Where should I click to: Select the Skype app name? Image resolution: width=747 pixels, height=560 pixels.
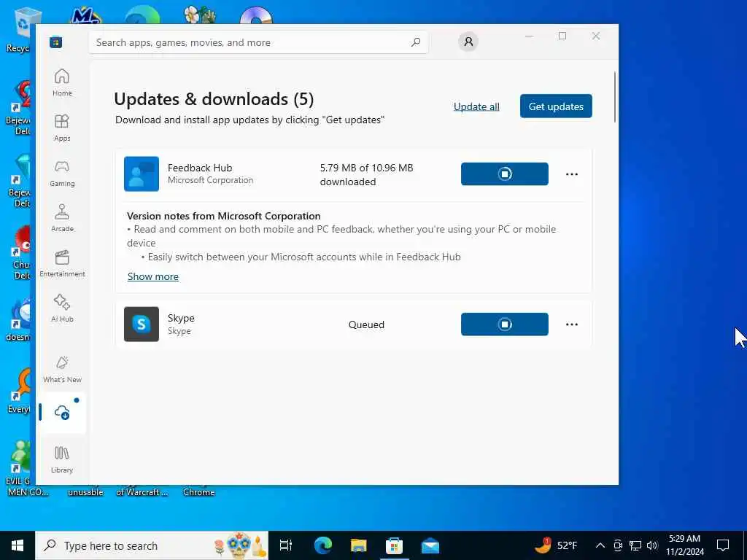click(181, 318)
